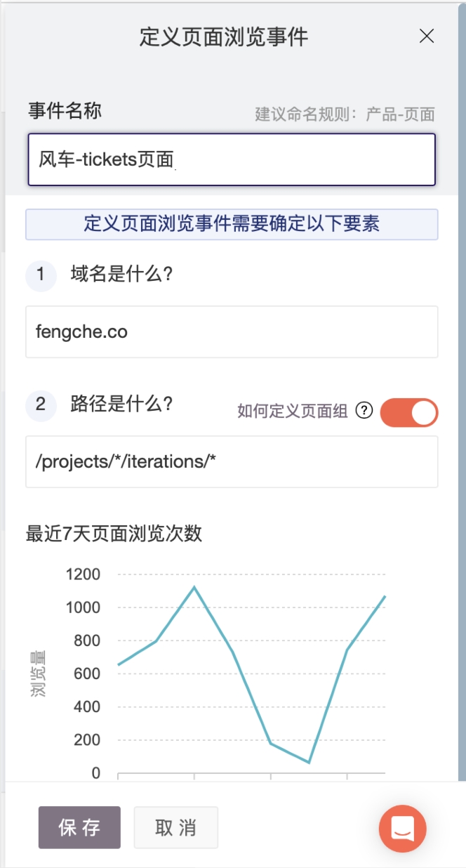The width and height of the screenshot is (466, 868).
Task: Click the 浏览量 y-axis label
Action: click(x=38, y=673)
